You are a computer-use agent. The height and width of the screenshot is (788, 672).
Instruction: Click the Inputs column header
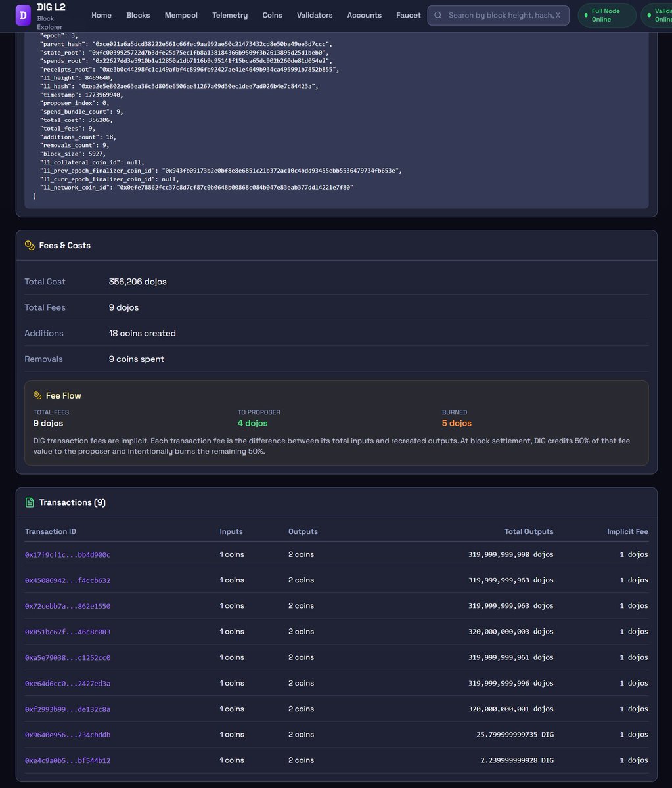pos(231,531)
